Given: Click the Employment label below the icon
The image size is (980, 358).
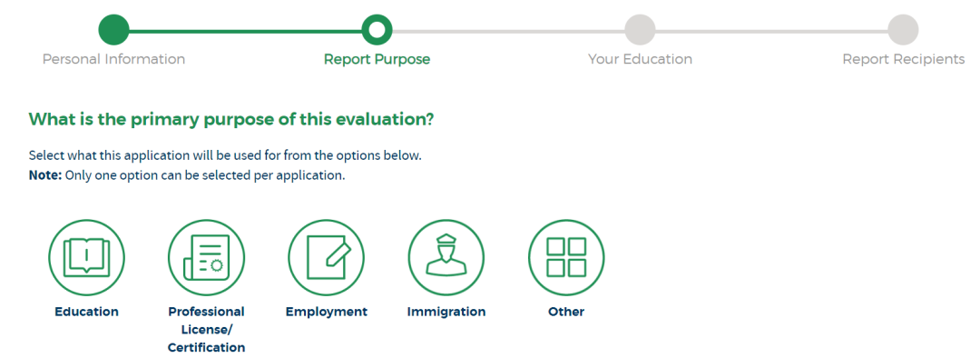Looking at the screenshot, I should point(327,312).
